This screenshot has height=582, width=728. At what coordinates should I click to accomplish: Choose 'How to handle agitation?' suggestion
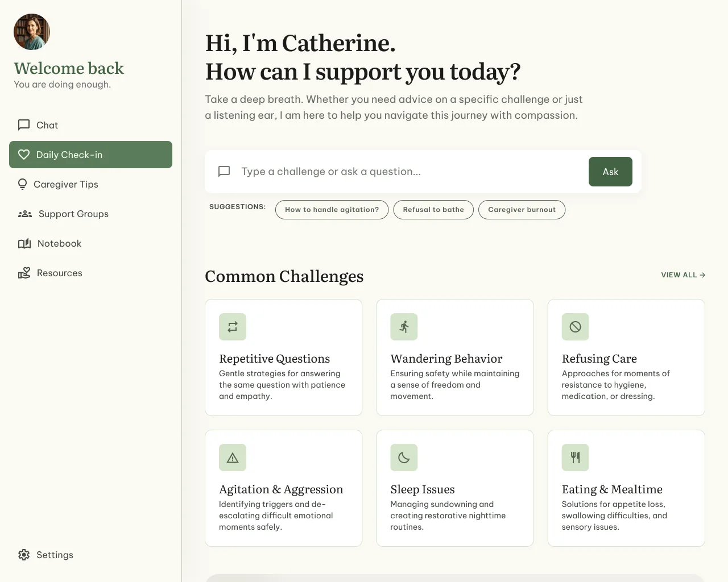tap(332, 210)
